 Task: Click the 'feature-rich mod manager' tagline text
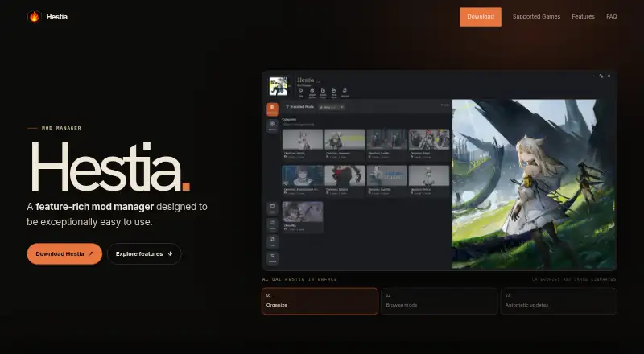95,207
